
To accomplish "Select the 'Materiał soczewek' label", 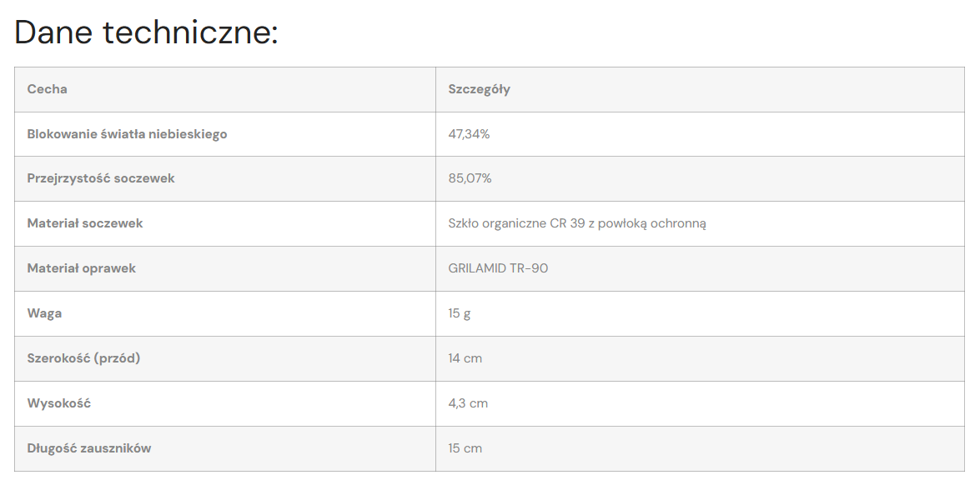I will pos(85,223).
